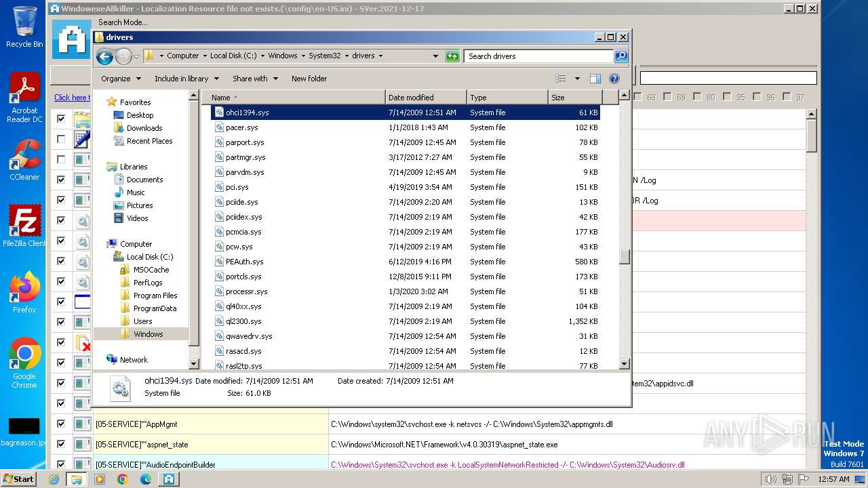Open the Recycle Bin
The width and height of the screenshot is (868, 488).
24,27
